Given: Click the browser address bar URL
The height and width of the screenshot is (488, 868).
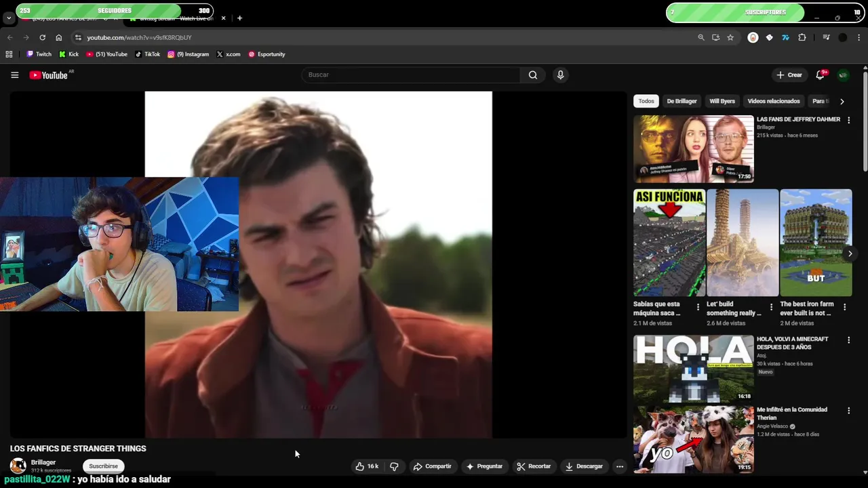Looking at the screenshot, I should click(139, 37).
